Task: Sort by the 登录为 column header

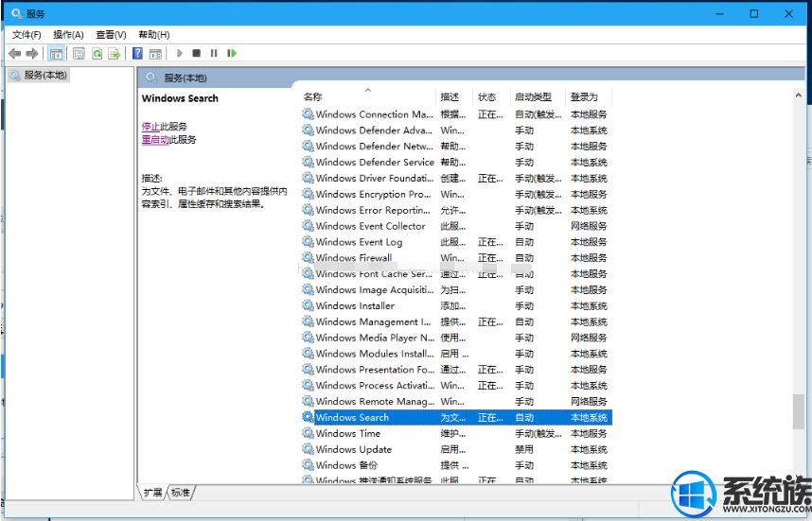Action: coord(589,96)
